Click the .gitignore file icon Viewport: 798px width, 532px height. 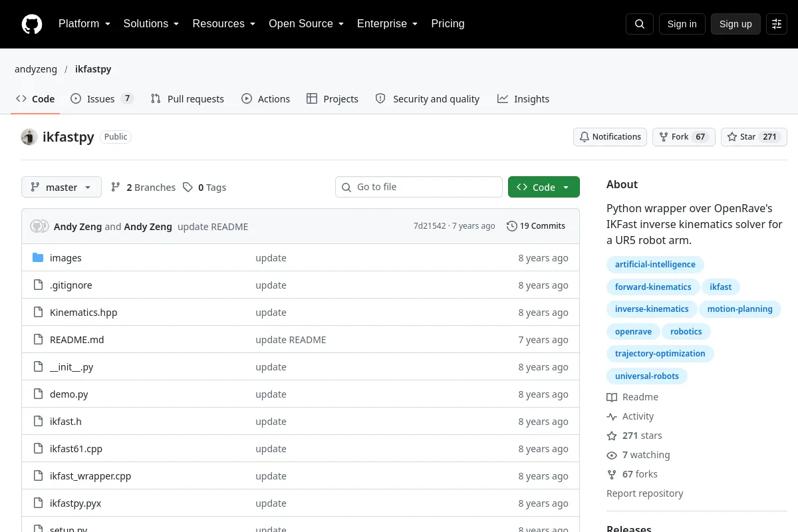click(x=38, y=285)
